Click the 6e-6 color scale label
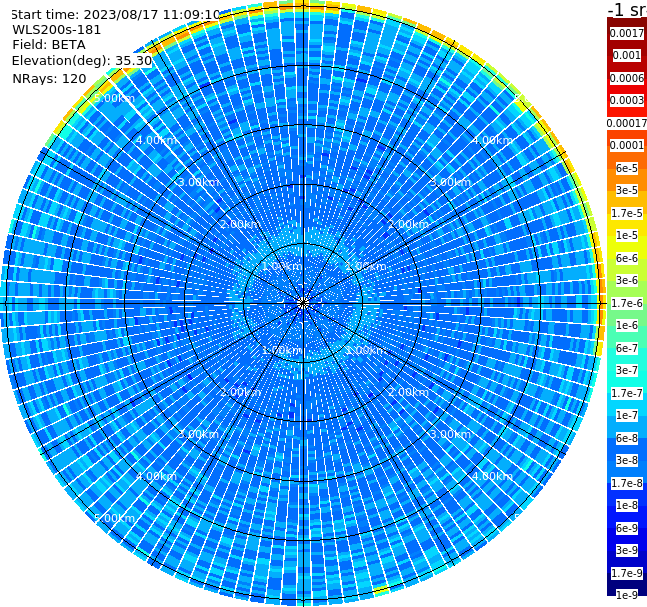This screenshot has height=607, width=647. coord(627,258)
